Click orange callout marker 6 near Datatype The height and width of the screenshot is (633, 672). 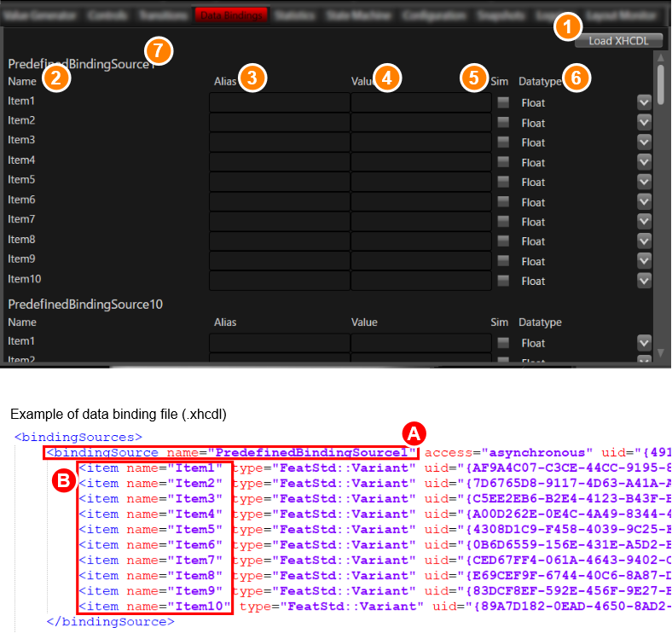tap(576, 78)
